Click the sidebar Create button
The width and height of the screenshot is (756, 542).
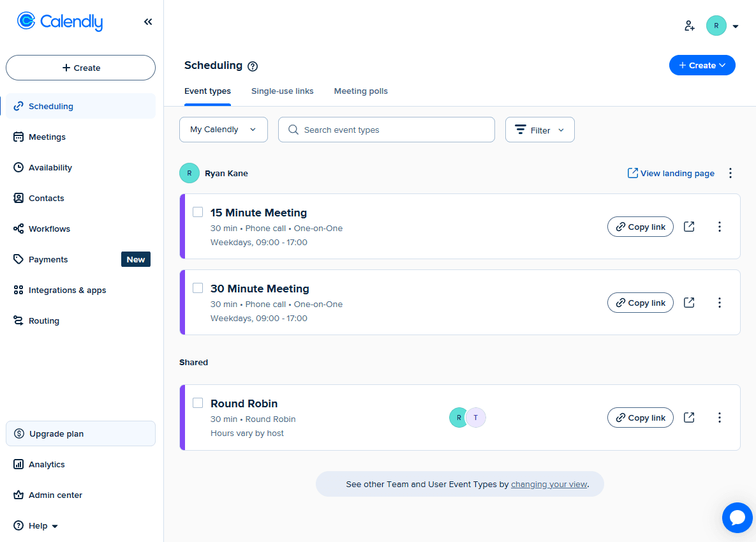click(x=80, y=68)
